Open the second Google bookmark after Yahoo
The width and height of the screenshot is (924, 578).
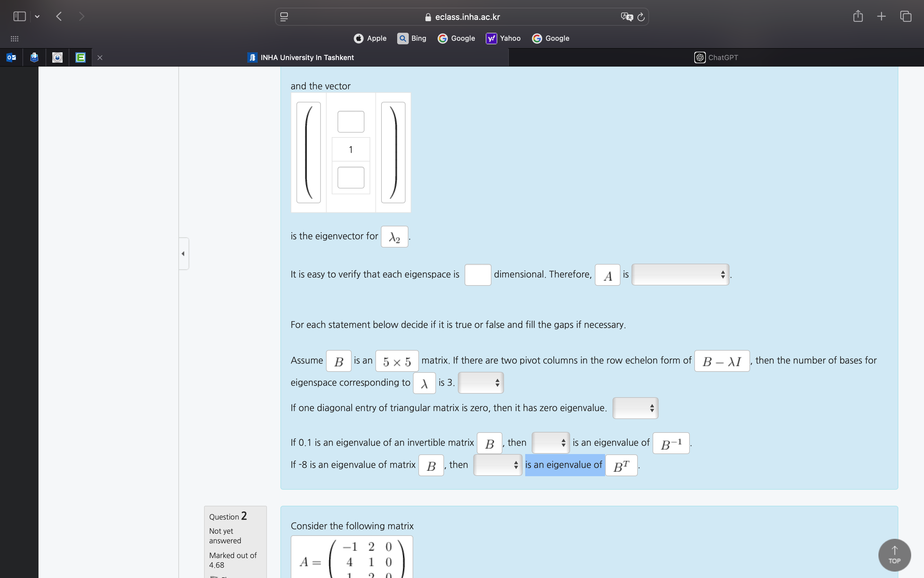pyautogui.click(x=551, y=38)
